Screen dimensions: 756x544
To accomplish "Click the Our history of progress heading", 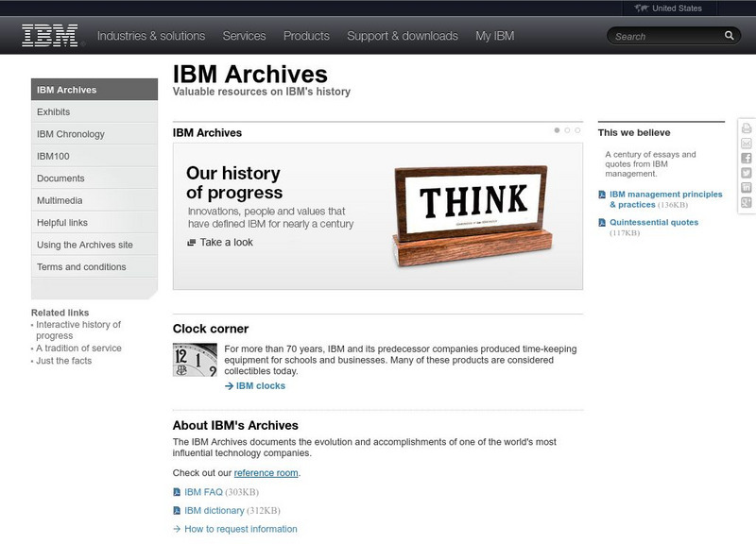I will pos(234,182).
